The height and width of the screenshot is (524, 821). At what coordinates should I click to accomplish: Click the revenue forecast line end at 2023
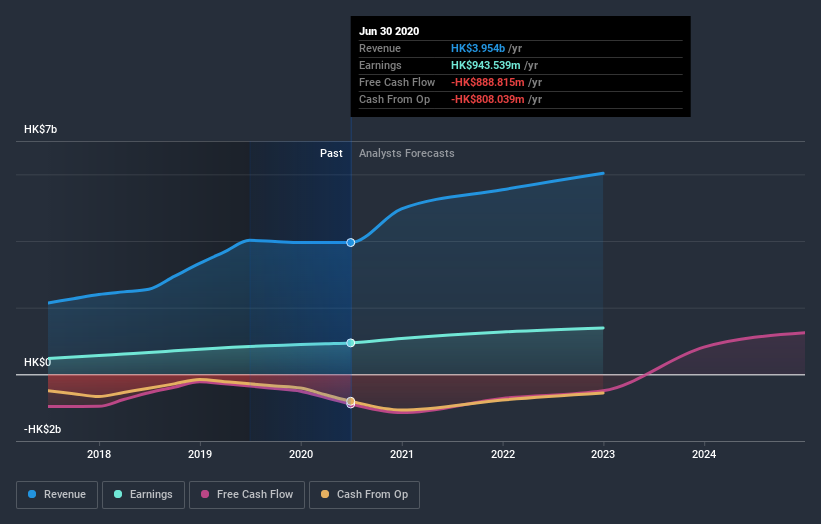point(603,173)
